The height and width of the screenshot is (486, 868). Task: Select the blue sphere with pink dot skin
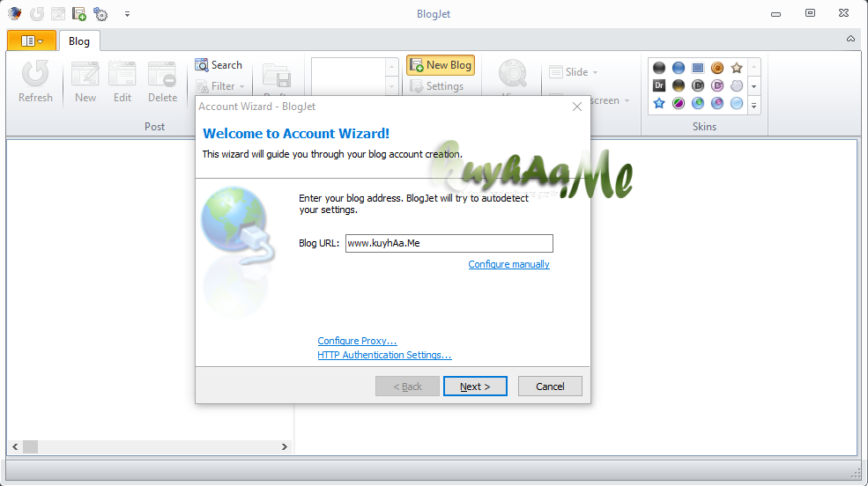click(x=717, y=103)
